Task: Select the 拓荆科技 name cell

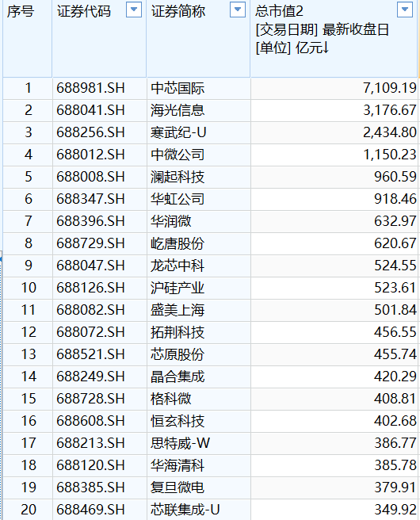Action: [x=198, y=333]
